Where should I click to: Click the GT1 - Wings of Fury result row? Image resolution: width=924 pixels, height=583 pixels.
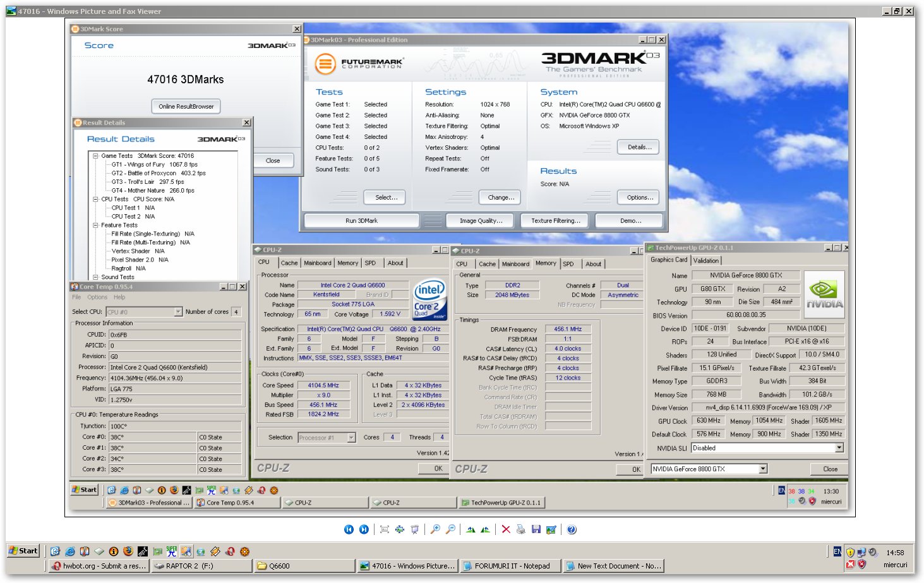pos(154,164)
